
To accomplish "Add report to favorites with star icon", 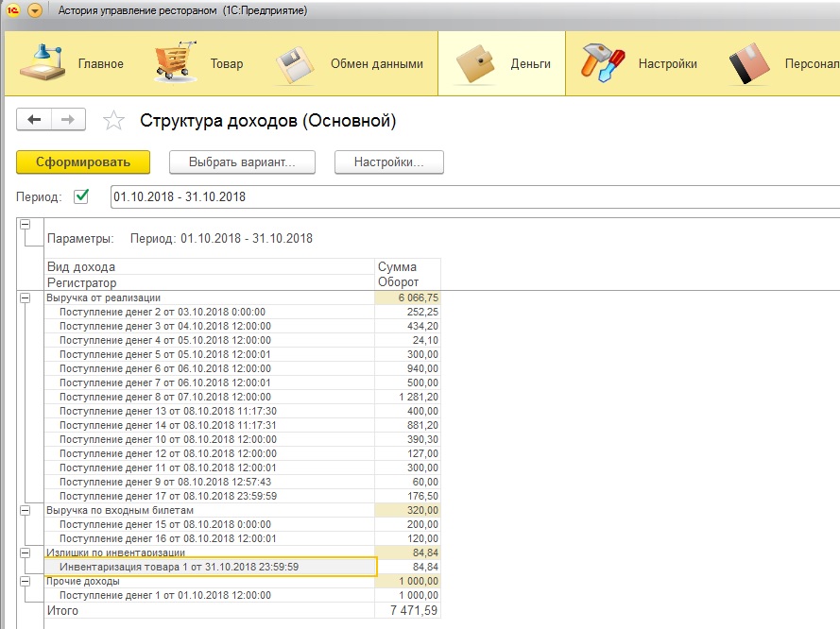I will point(113,120).
